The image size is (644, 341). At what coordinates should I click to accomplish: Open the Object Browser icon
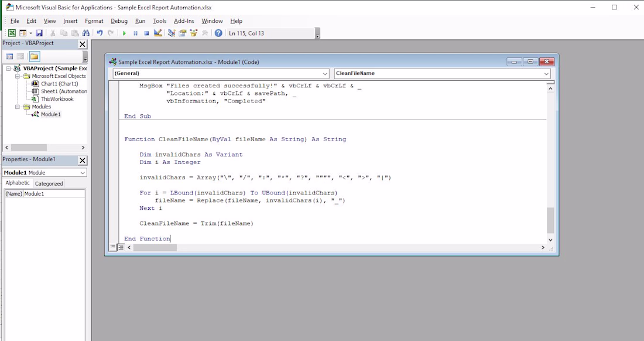coord(194,33)
